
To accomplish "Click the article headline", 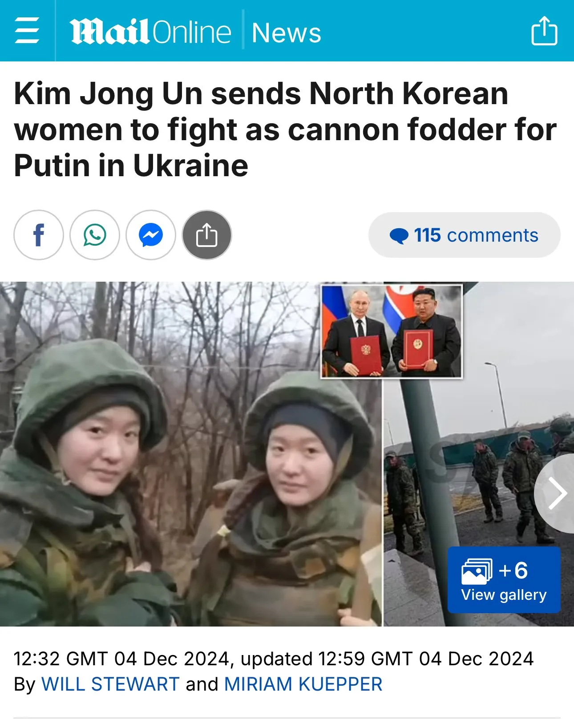I will pyautogui.click(x=285, y=129).
